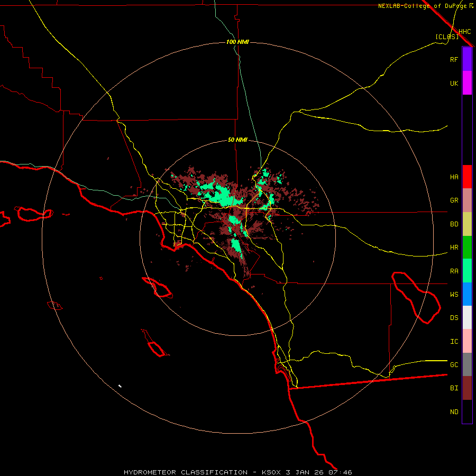Image resolution: width=476 pixels, height=476 pixels.
Task: Click the RF legend label
Action: [x=454, y=59]
